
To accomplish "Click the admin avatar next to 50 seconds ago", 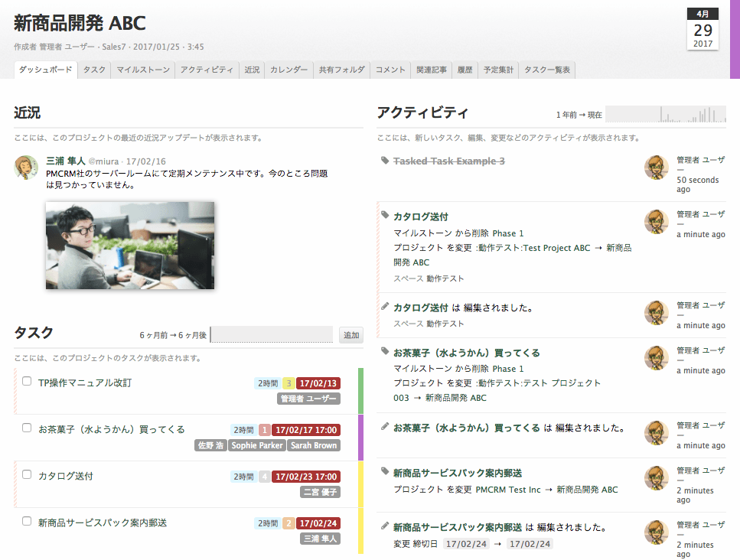I will point(657,168).
